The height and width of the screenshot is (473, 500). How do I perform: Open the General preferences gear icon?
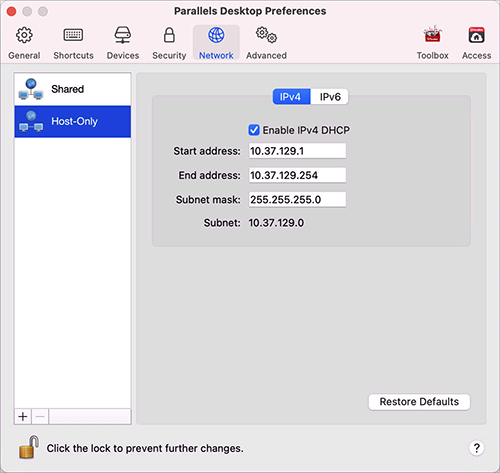(x=24, y=35)
